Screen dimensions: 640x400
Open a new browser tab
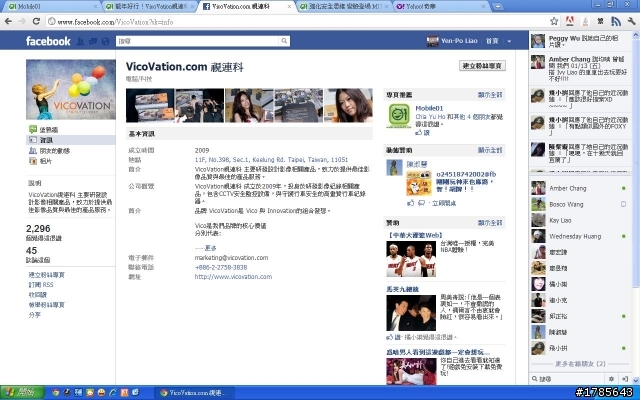498,7
